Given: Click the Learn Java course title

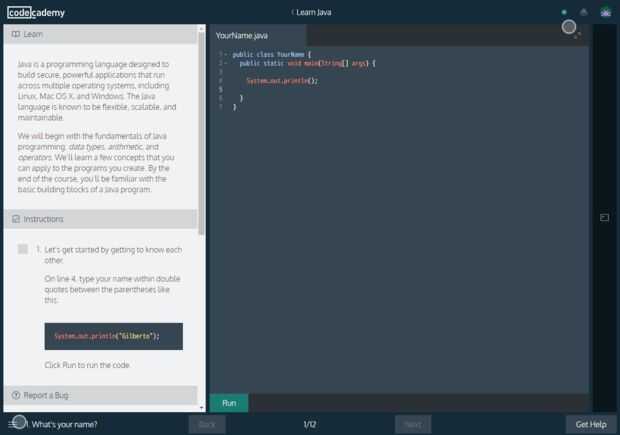Looking at the screenshot, I should pyautogui.click(x=314, y=12).
